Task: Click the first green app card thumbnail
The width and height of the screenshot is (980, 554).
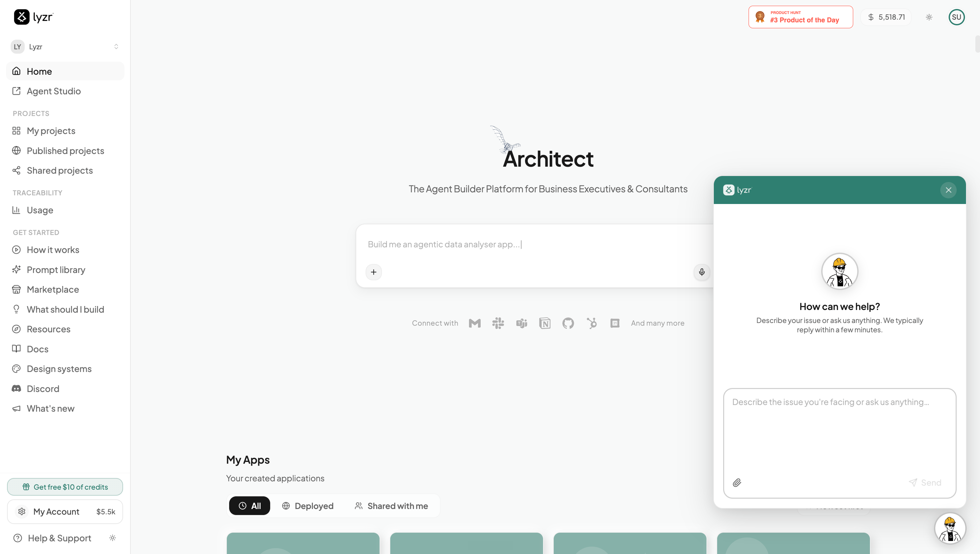Action: pos(303,543)
